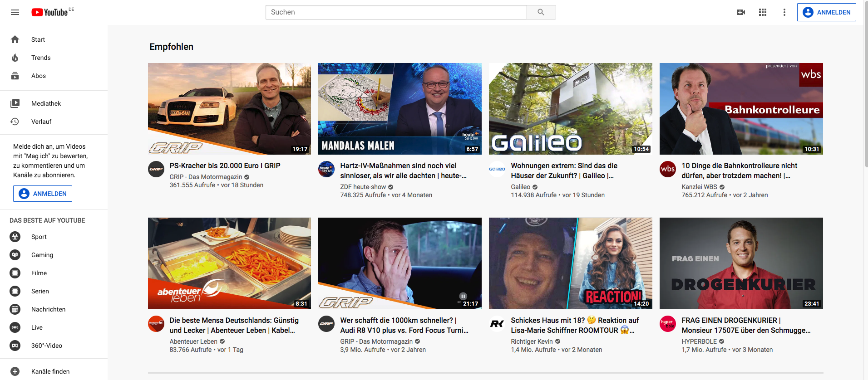868x380 pixels.
Task: Click the Serien category icon
Action: (15, 291)
